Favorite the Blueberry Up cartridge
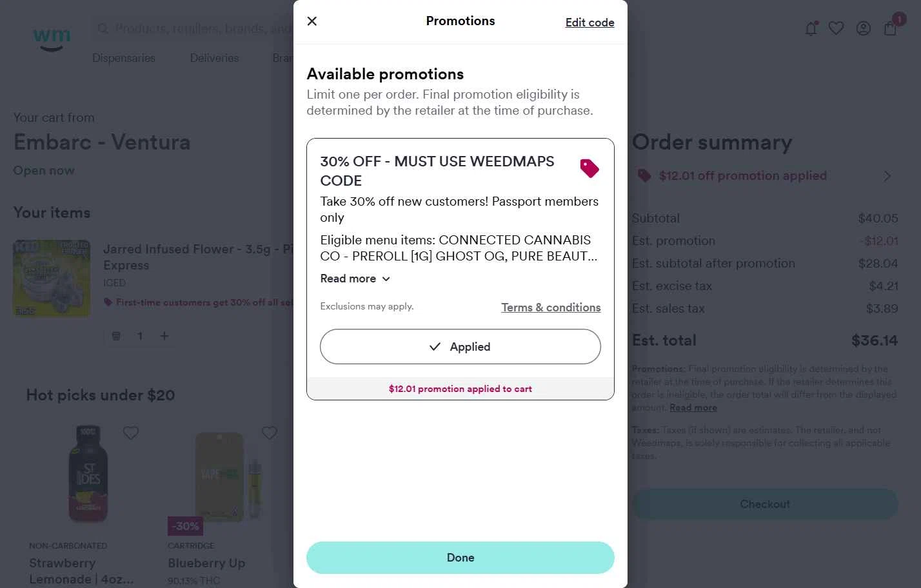This screenshot has width=921, height=588. [270, 433]
